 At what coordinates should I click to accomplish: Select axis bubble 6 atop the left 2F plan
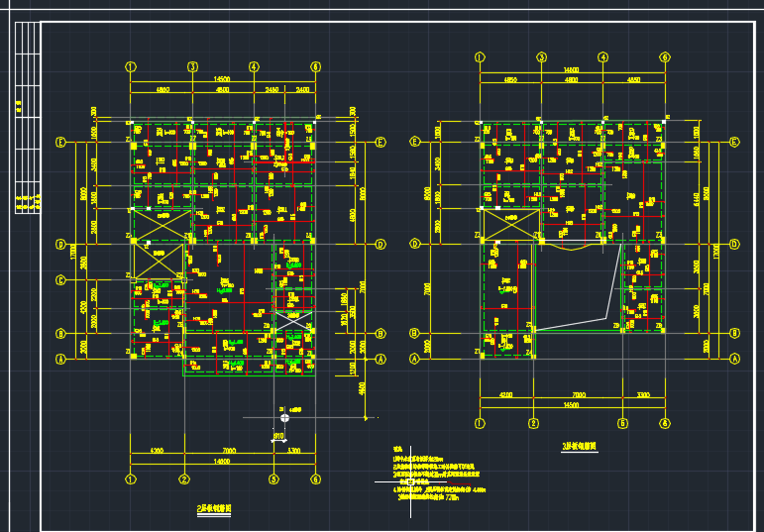pyautogui.click(x=316, y=66)
